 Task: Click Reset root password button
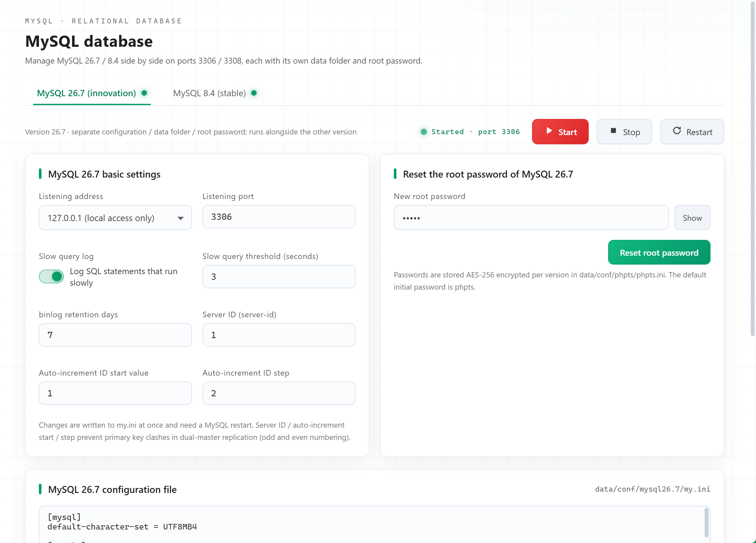tap(659, 252)
